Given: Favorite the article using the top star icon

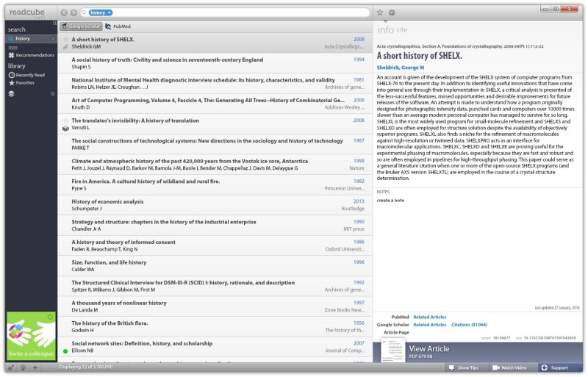Looking at the screenshot, I should [380, 12].
